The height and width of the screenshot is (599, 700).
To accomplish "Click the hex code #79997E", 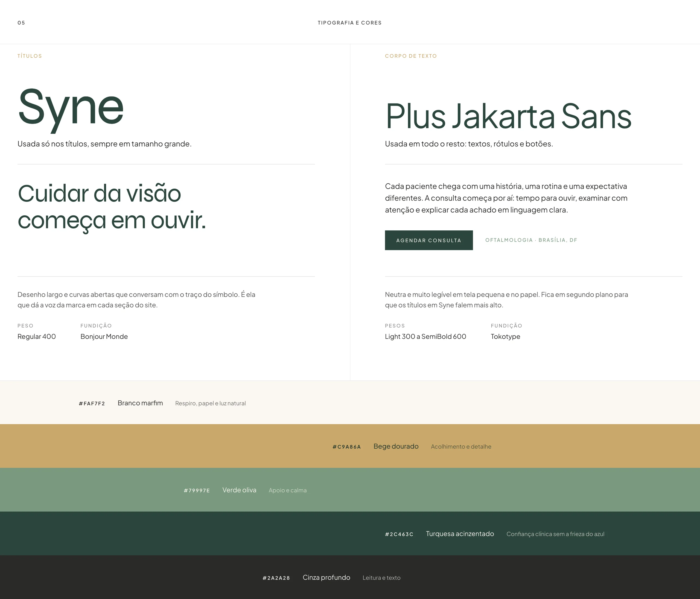I will [197, 491].
